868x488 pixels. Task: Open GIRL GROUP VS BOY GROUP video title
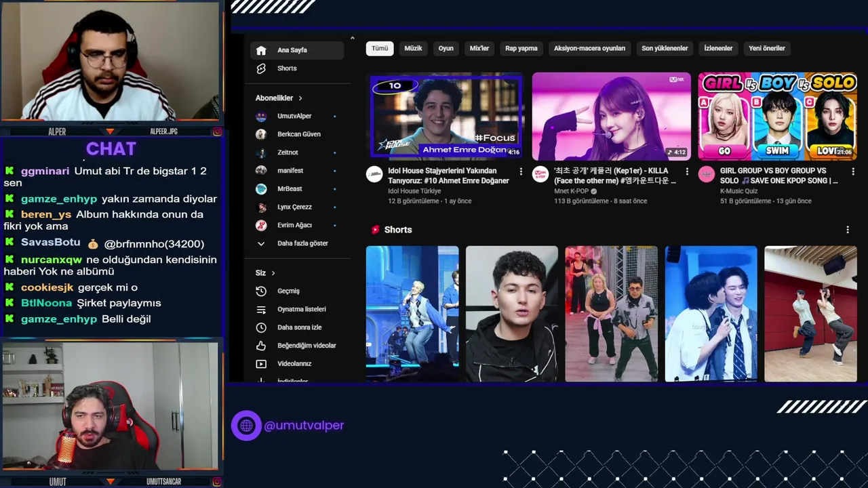[781, 176]
